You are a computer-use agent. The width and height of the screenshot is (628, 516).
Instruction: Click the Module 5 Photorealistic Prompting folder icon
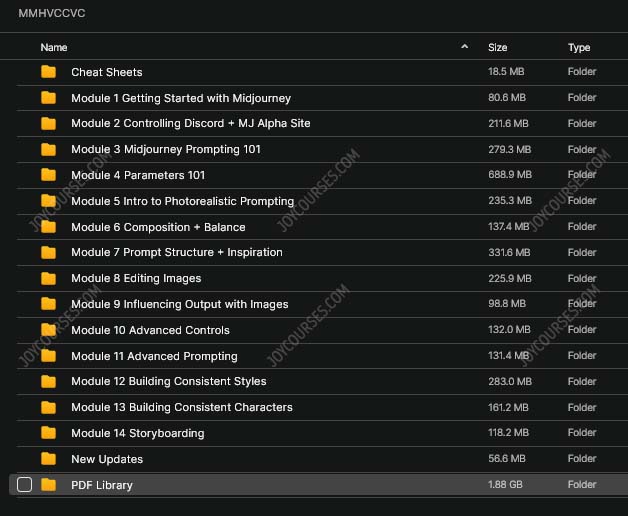click(x=48, y=201)
